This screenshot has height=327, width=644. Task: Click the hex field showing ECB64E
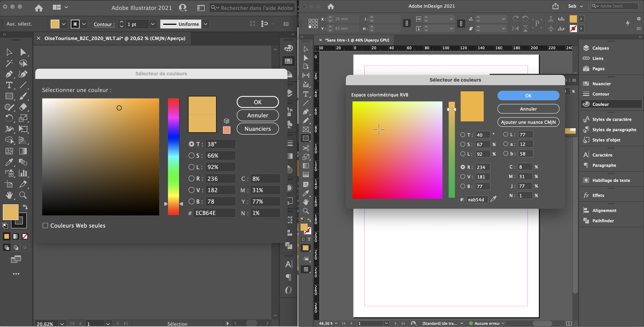[214, 213]
